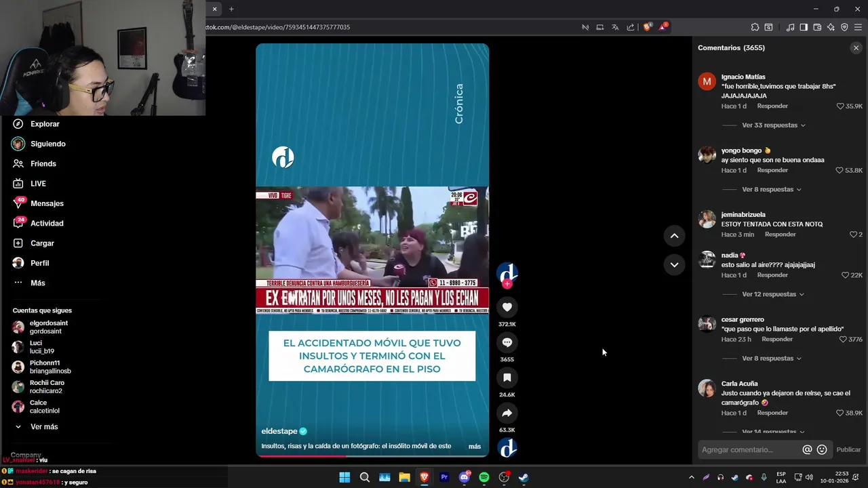The width and height of the screenshot is (868, 488).
Task: Click the video progress bar
Action: [372, 456]
